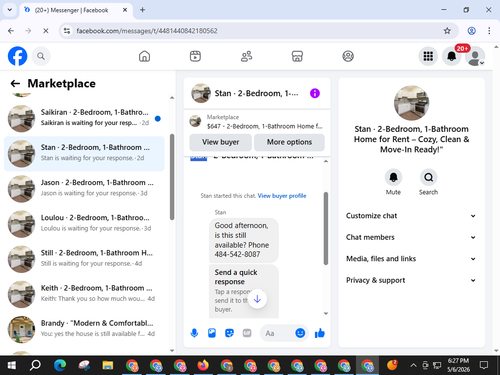
Task: Open Loulou's conversation
Action: click(84, 224)
